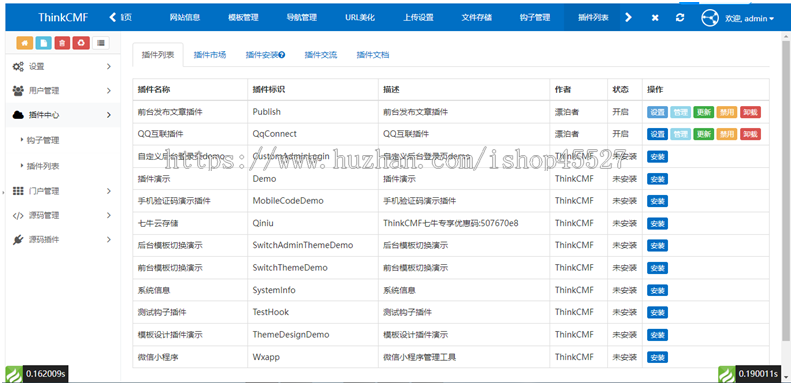Image resolution: width=793 pixels, height=385 pixels.
Task: Switch to the 钩子管理 top tab
Action: click(535, 18)
